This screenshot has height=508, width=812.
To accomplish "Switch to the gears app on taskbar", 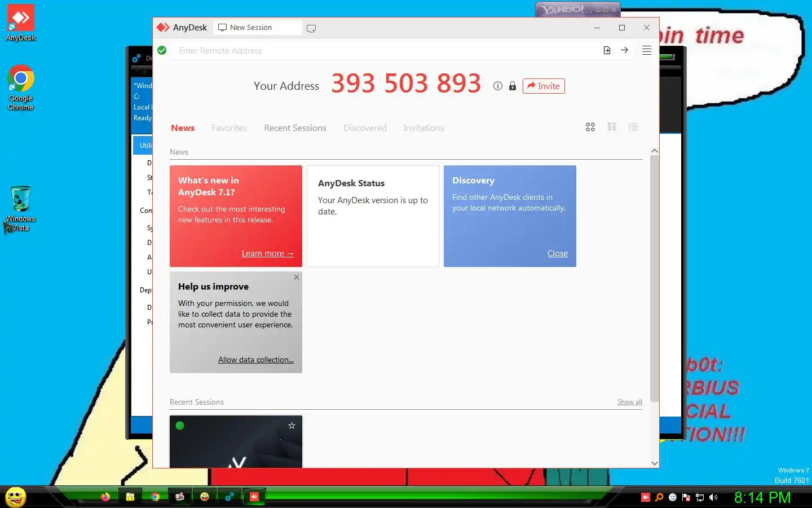I will tap(230, 497).
